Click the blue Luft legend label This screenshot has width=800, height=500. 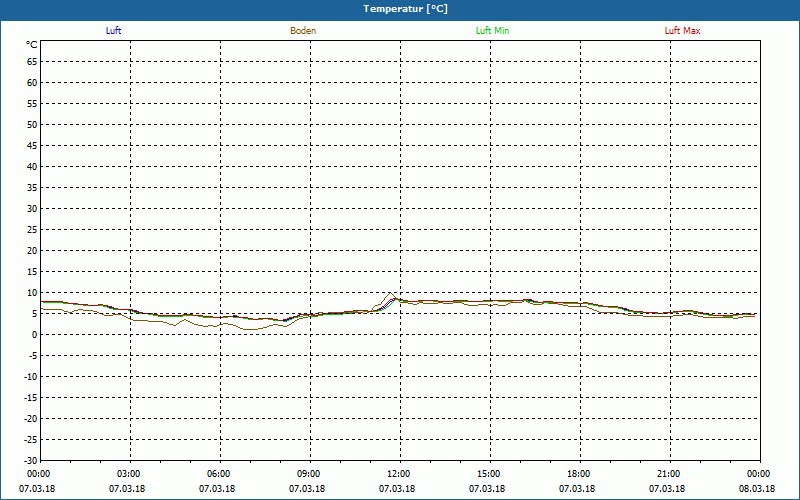tap(113, 31)
